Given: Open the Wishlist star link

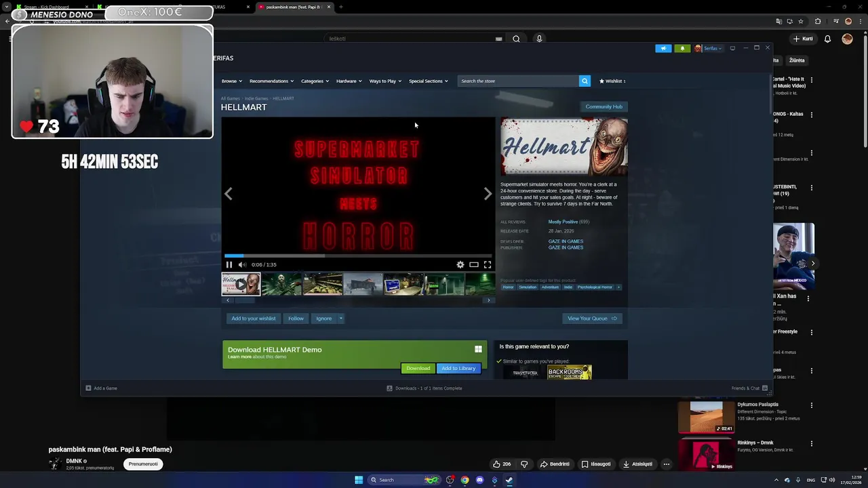Looking at the screenshot, I should (612, 81).
